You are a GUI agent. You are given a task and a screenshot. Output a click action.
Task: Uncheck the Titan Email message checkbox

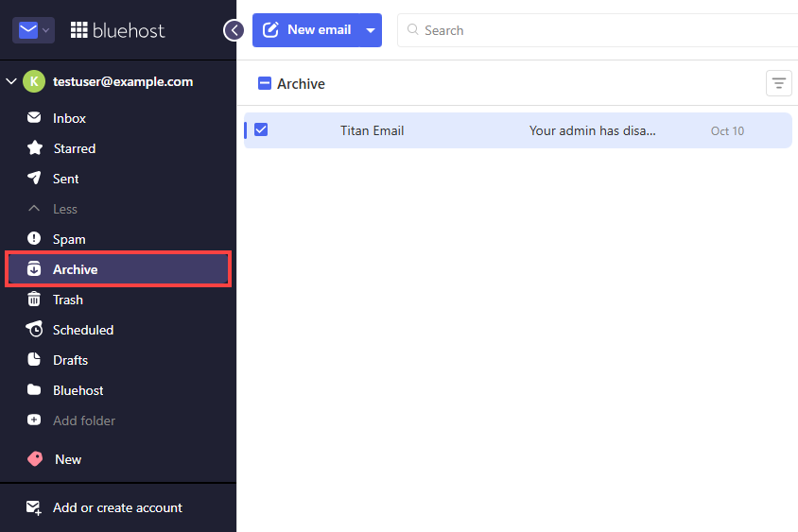261,129
